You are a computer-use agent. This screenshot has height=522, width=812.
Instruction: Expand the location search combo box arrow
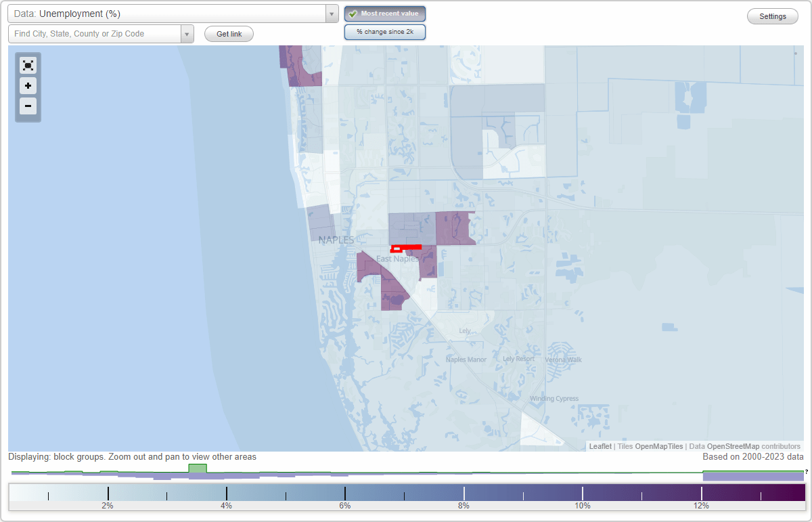point(187,33)
